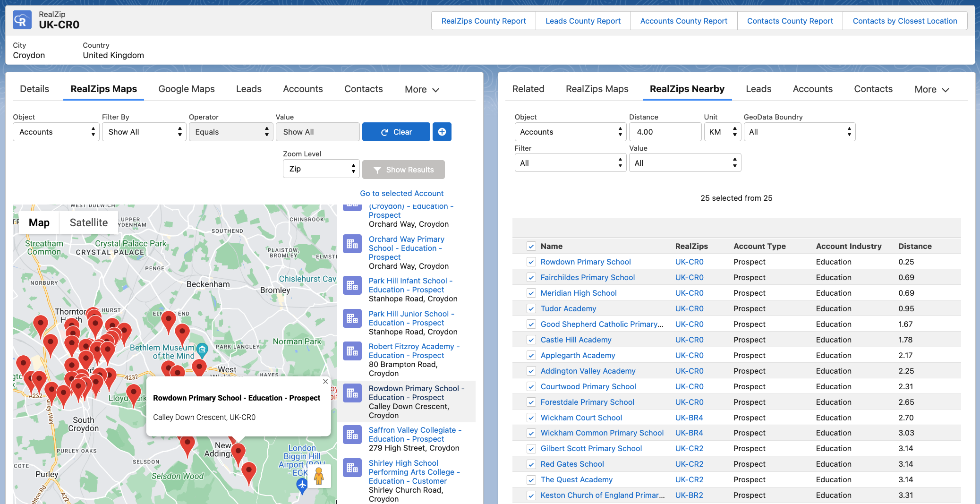Open the Object dropdown in RealZips Maps
The height and width of the screenshot is (504, 980).
click(56, 132)
